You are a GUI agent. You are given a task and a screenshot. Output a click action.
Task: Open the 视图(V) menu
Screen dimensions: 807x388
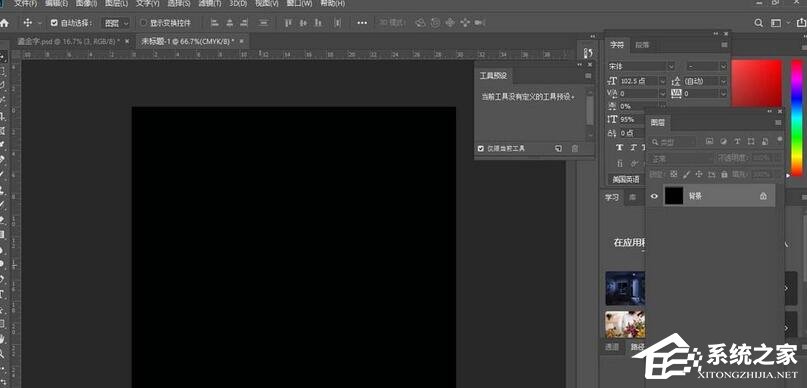tap(267, 3)
